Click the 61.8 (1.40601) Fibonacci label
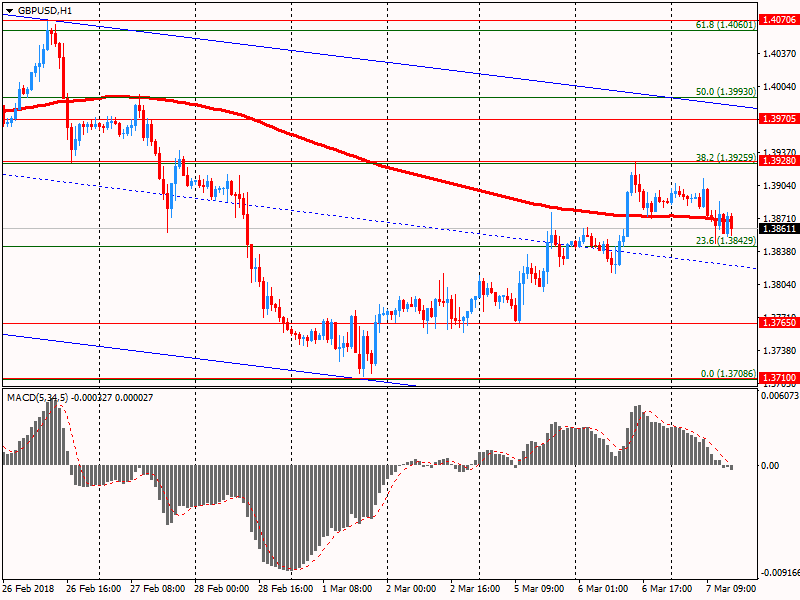Viewport: 800px width, 600px height. tap(726, 24)
